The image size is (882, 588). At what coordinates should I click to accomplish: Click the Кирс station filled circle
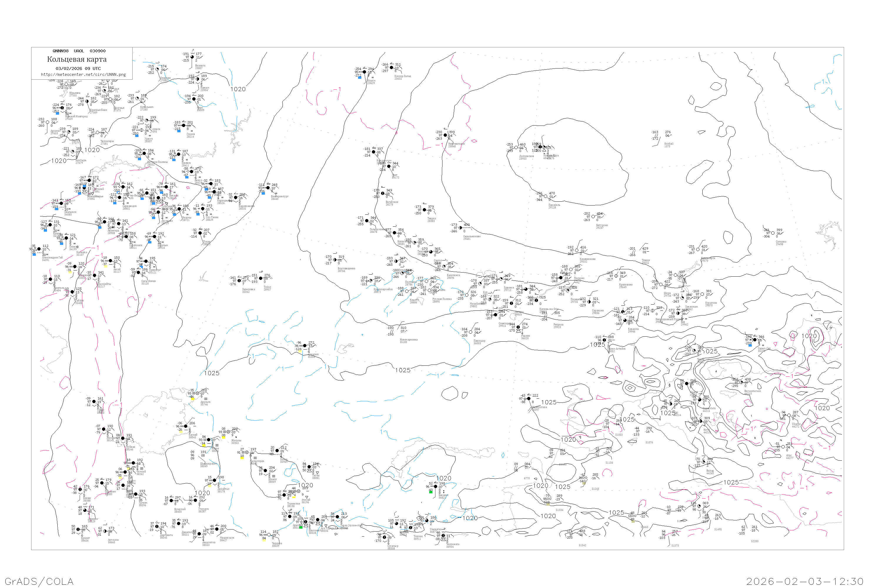coord(194,99)
